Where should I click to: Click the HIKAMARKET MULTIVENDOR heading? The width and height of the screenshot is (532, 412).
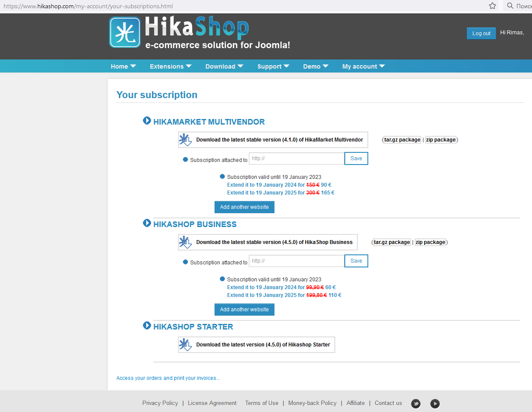pyautogui.click(x=209, y=122)
